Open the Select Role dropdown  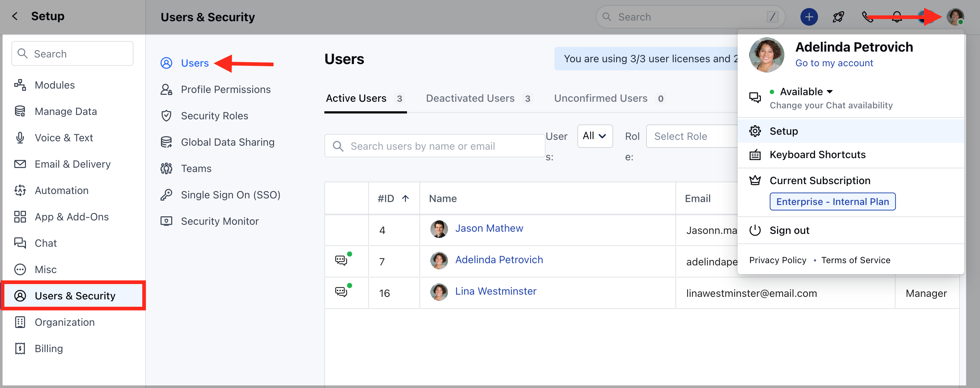point(691,136)
